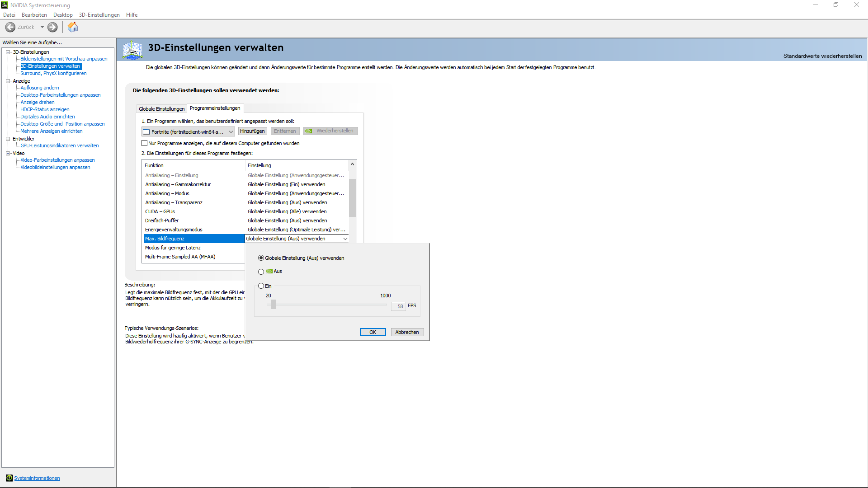Click the Systeminformationen icon at bottom left

tap(9, 478)
